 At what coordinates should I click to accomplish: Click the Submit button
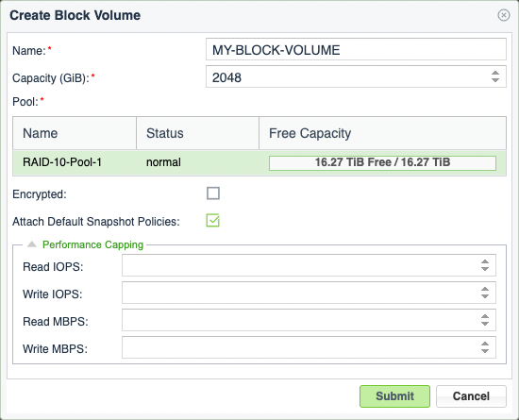pyautogui.click(x=394, y=396)
